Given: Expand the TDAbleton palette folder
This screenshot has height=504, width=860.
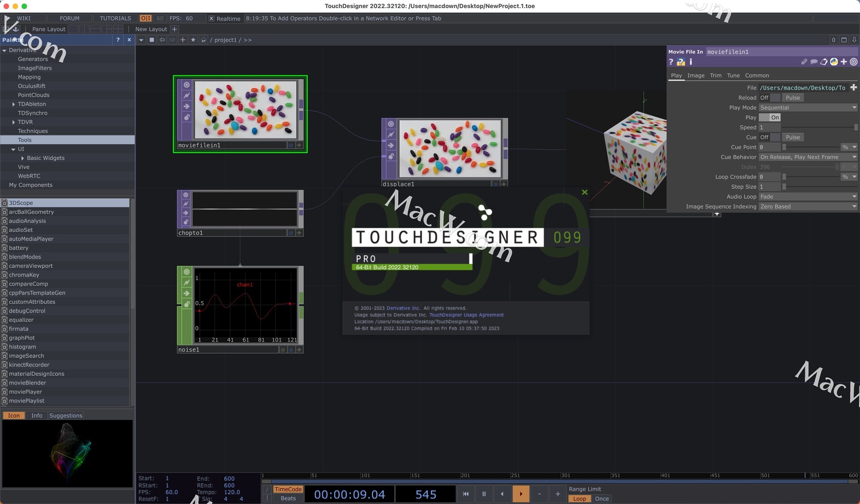Looking at the screenshot, I should click(x=13, y=104).
